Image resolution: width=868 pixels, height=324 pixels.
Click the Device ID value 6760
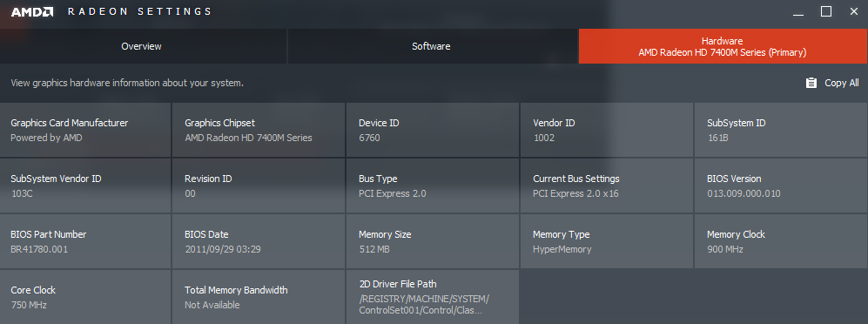pyautogui.click(x=369, y=138)
